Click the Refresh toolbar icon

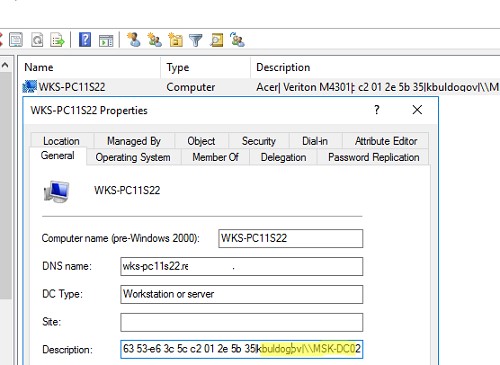(37, 40)
